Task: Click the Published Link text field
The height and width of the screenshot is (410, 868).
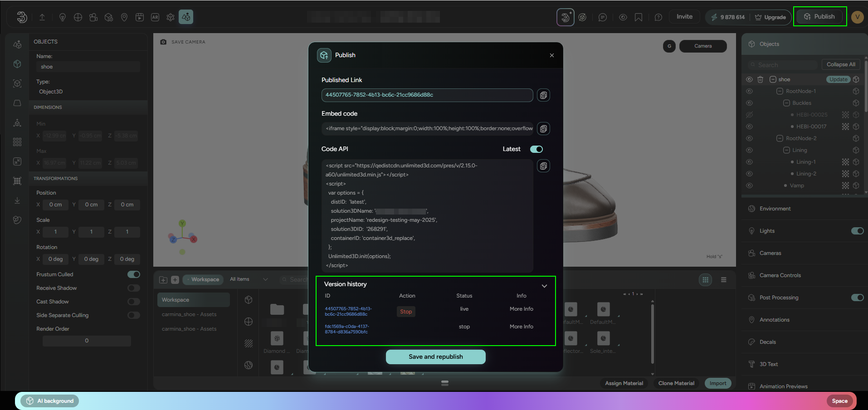Action: click(x=427, y=95)
